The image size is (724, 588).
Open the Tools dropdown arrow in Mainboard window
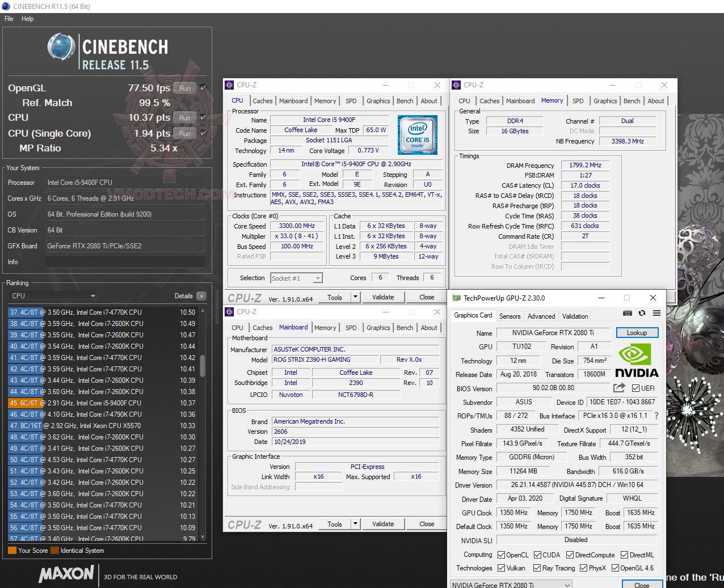[356, 524]
